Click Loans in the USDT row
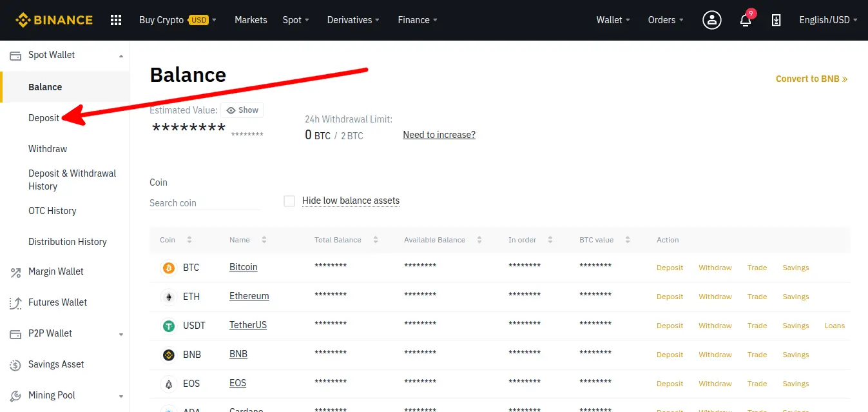This screenshot has height=412, width=868. click(x=834, y=326)
